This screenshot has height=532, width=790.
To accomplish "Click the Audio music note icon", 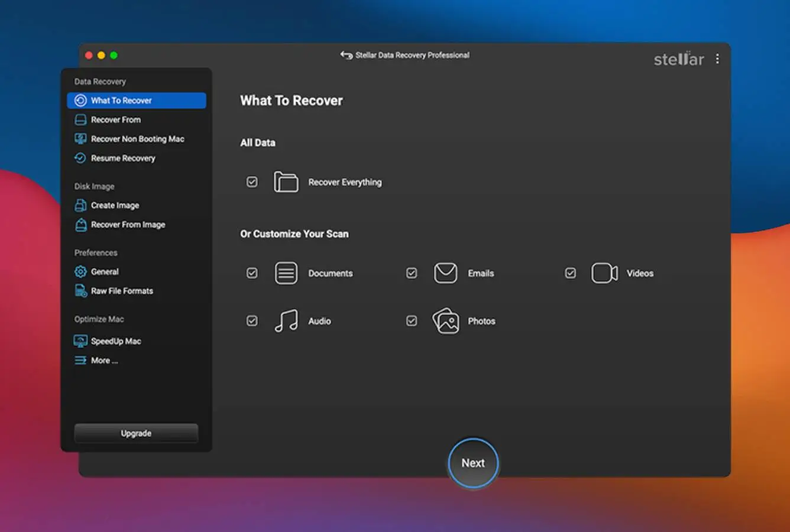I will [286, 321].
